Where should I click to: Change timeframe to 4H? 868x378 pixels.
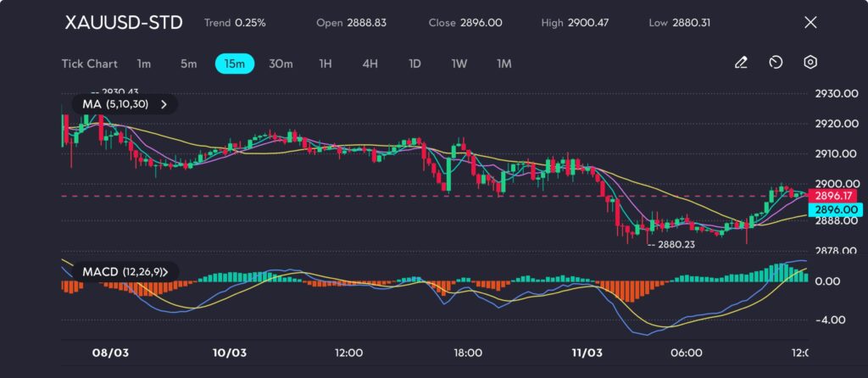pyautogui.click(x=370, y=64)
